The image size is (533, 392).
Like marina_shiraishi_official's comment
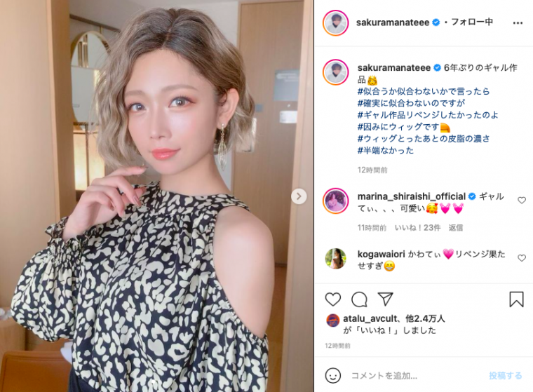pos(522,201)
